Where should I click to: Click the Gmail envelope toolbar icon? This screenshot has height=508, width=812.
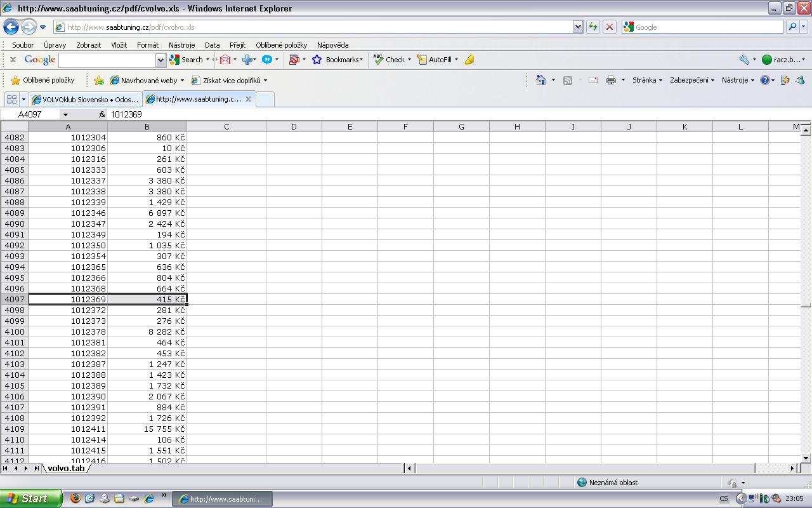pos(225,60)
